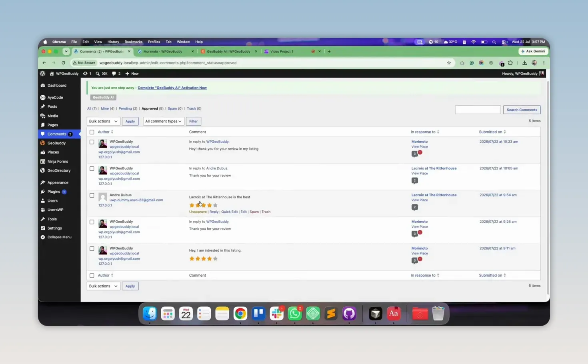This screenshot has width=588, height=364.
Task: Sort by In response to header
Action: pyautogui.click(x=425, y=132)
